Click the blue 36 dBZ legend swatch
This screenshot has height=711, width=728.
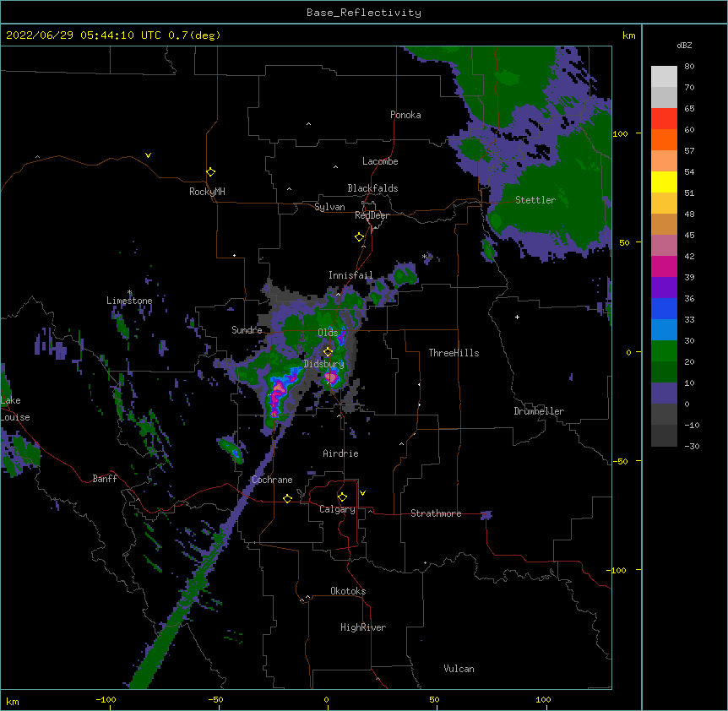(664, 308)
